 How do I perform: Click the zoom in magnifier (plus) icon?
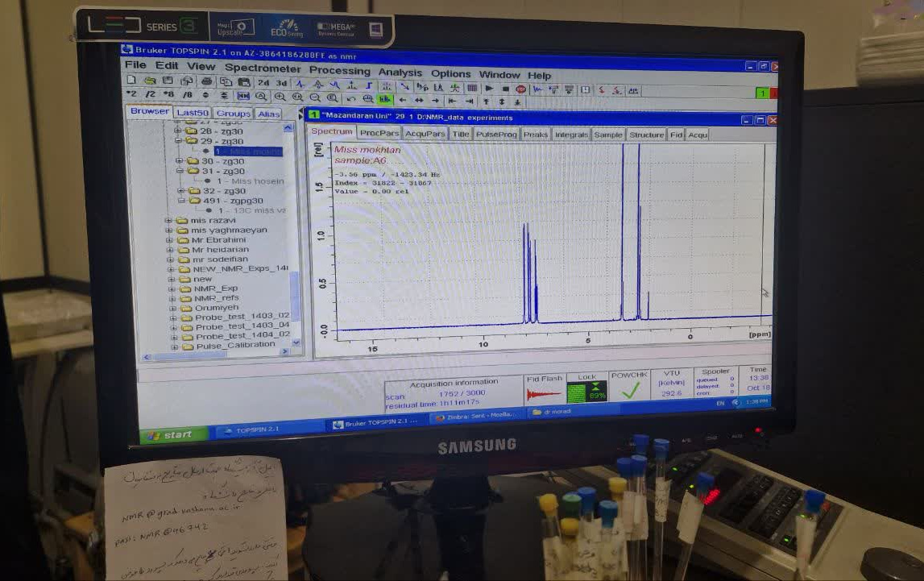pos(280,97)
